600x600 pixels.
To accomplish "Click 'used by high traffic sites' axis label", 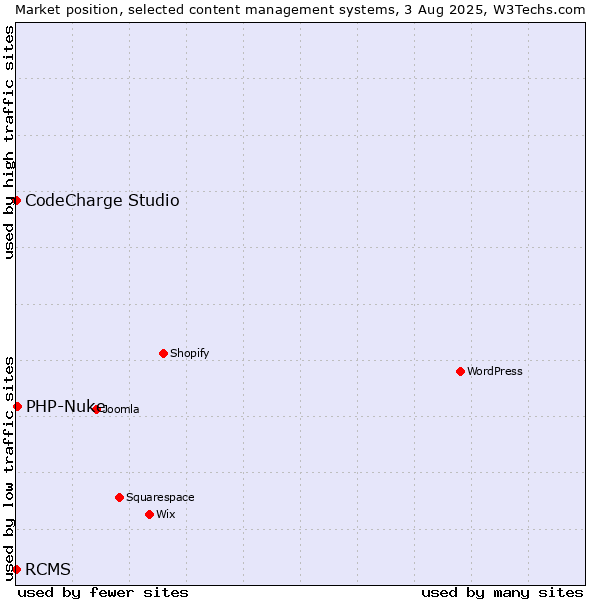I will click(8, 142).
